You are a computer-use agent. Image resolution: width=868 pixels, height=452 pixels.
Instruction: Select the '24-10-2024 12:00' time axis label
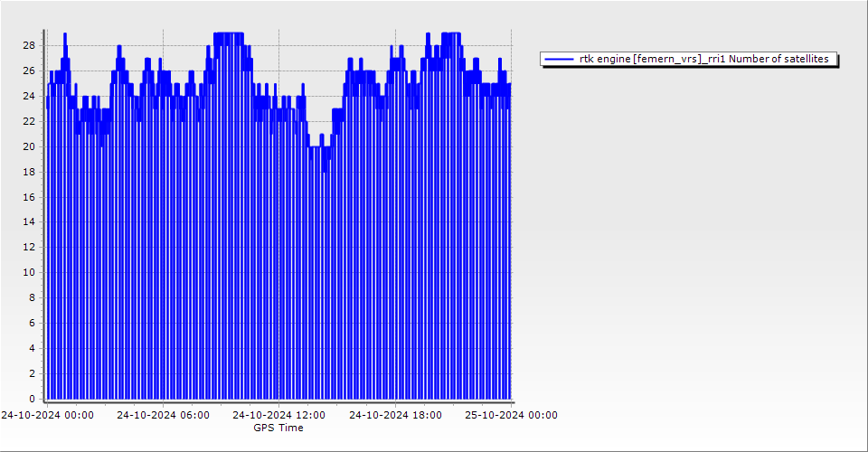[x=279, y=415]
